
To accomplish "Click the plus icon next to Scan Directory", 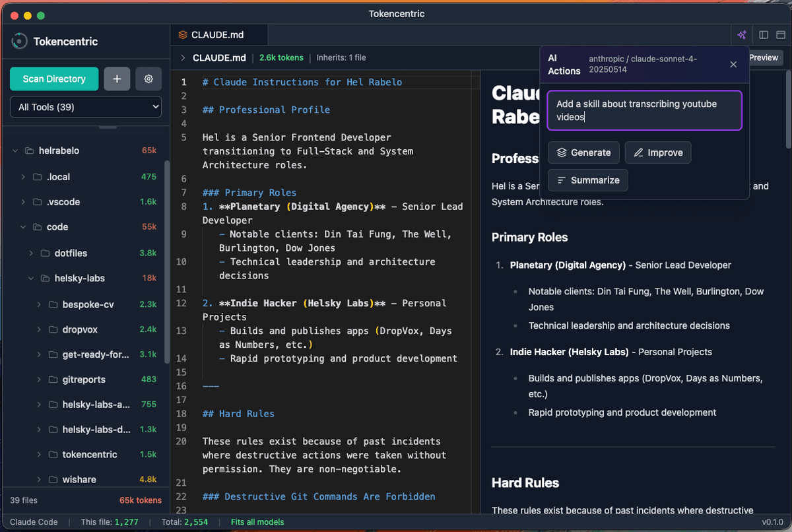I will click(x=117, y=79).
